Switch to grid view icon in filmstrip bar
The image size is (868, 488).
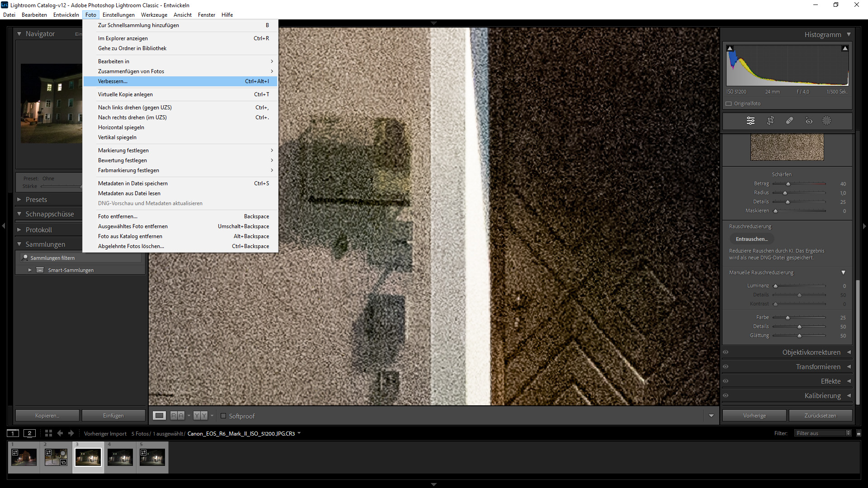48,433
